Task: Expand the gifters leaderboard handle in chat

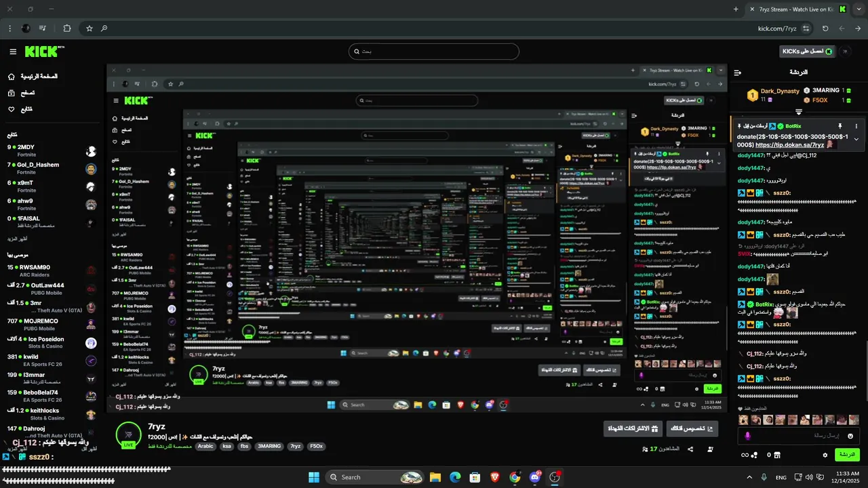Action: click(799, 112)
